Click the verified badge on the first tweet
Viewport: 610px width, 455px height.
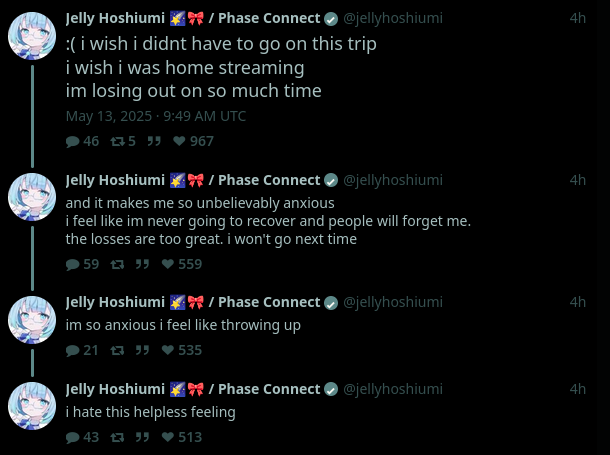[331, 18]
